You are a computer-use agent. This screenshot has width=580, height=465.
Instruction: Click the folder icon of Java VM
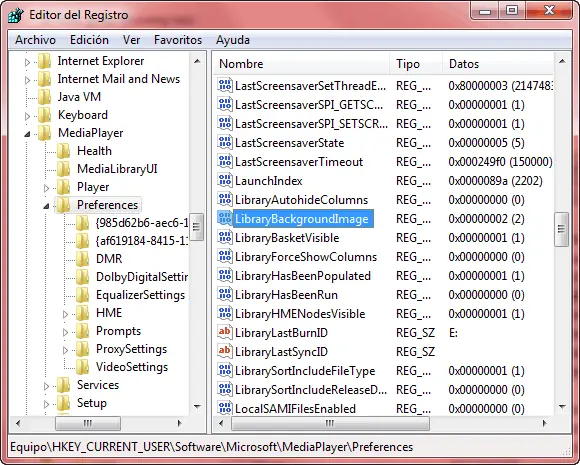pyautogui.click(x=45, y=97)
